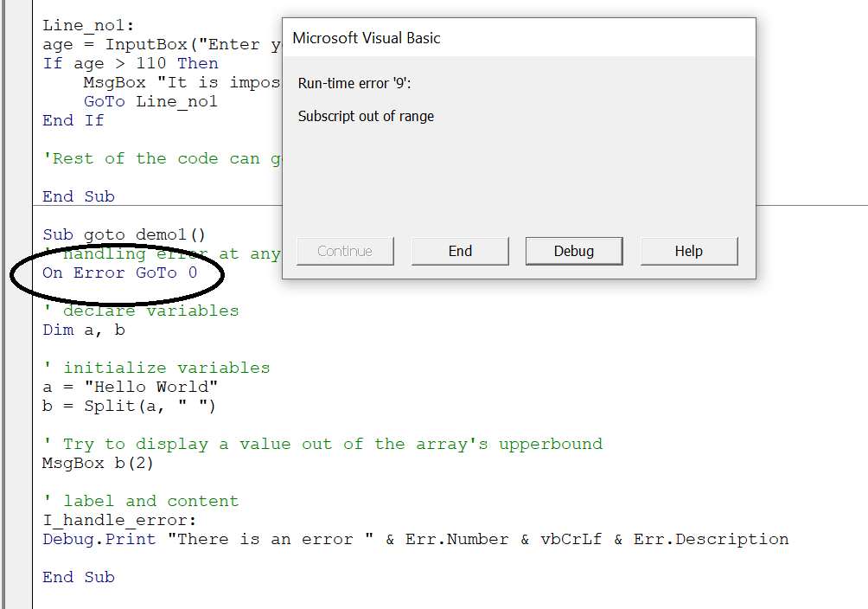The height and width of the screenshot is (609, 868).
Task: Click the Microsoft Visual Basic dialog title bar
Action: 517,37
